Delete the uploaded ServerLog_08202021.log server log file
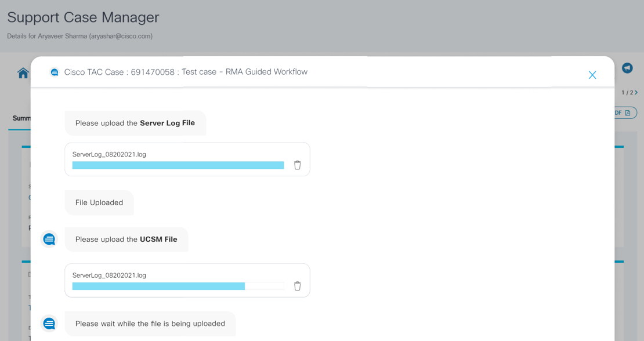Screen dimensions: 644x341 pyautogui.click(x=297, y=165)
